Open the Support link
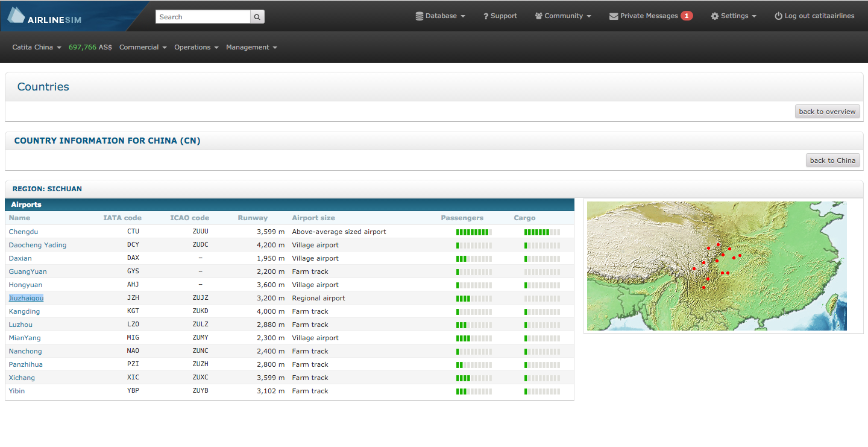The width and height of the screenshot is (868, 447). pos(500,16)
